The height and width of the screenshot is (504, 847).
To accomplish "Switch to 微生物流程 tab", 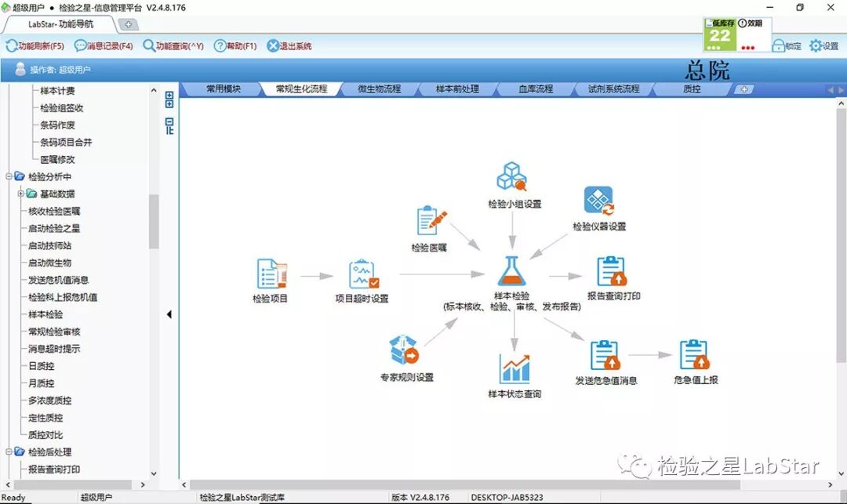I will (380, 89).
